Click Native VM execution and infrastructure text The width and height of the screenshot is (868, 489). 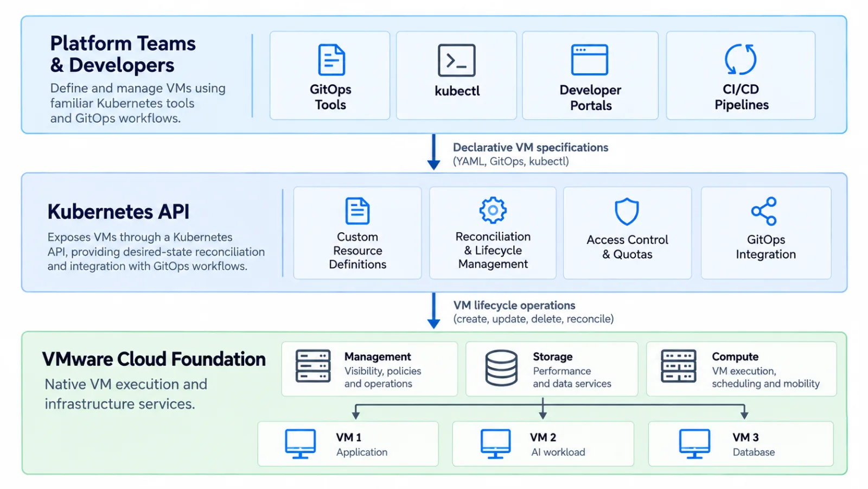(126, 394)
